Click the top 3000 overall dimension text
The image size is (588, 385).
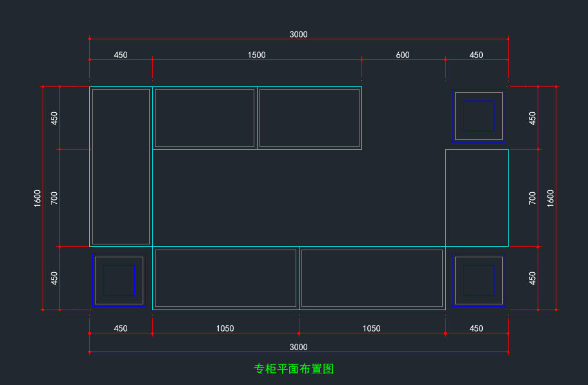tap(298, 34)
